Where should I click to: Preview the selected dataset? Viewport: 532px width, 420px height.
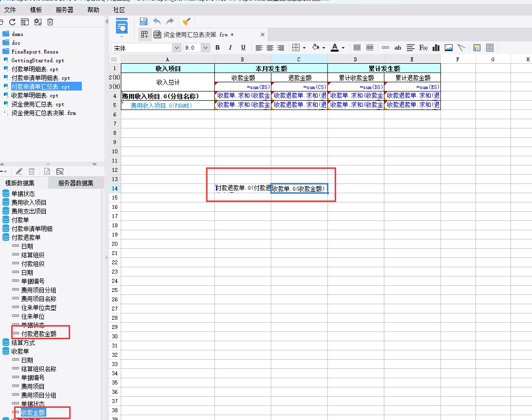[47, 171]
